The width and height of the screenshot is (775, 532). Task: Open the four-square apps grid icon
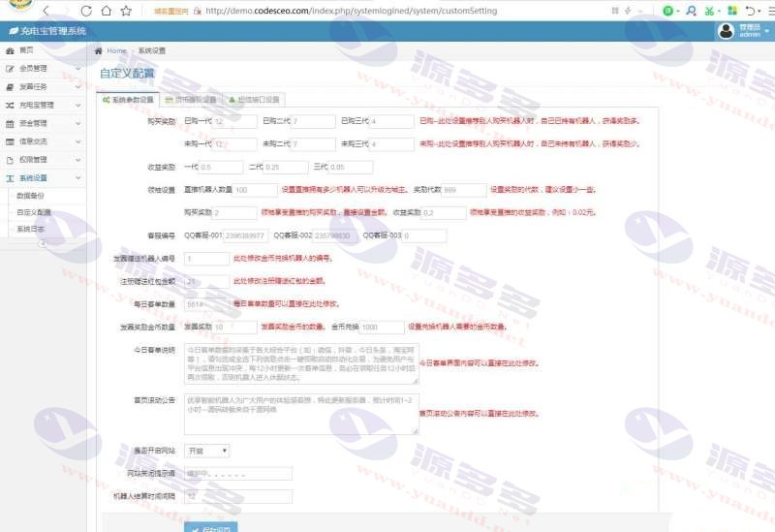(x=732, y=11)
